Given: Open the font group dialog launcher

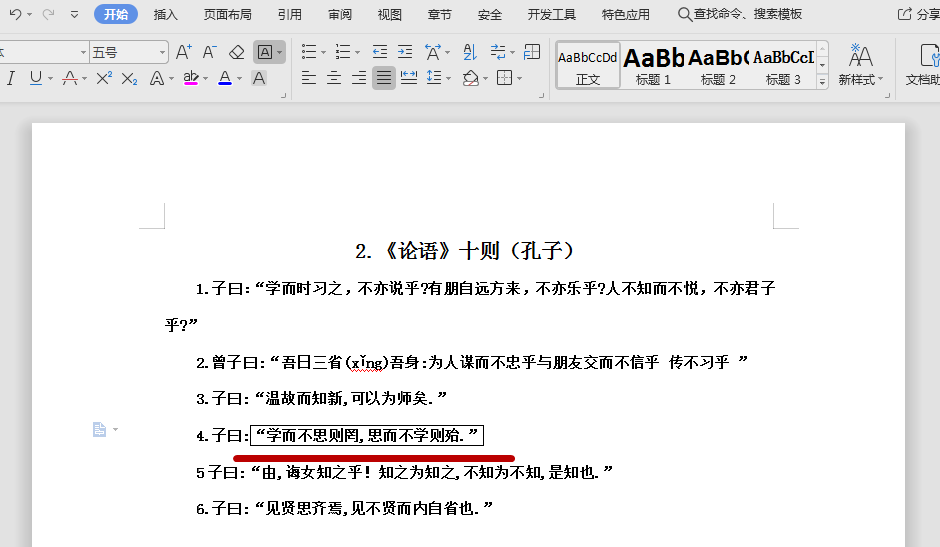Looking at the screenshot, I should (x=284, y=95).
